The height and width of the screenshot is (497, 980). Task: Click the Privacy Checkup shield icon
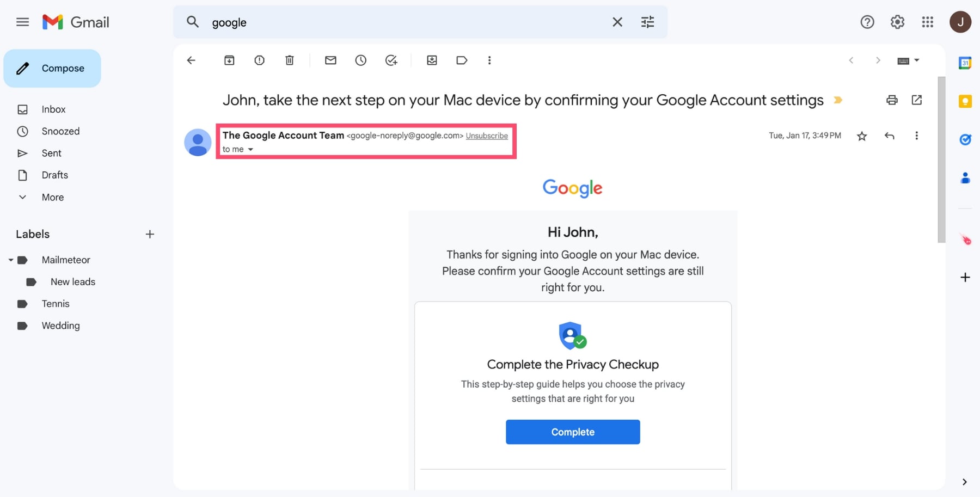click(x=573, y=335)
